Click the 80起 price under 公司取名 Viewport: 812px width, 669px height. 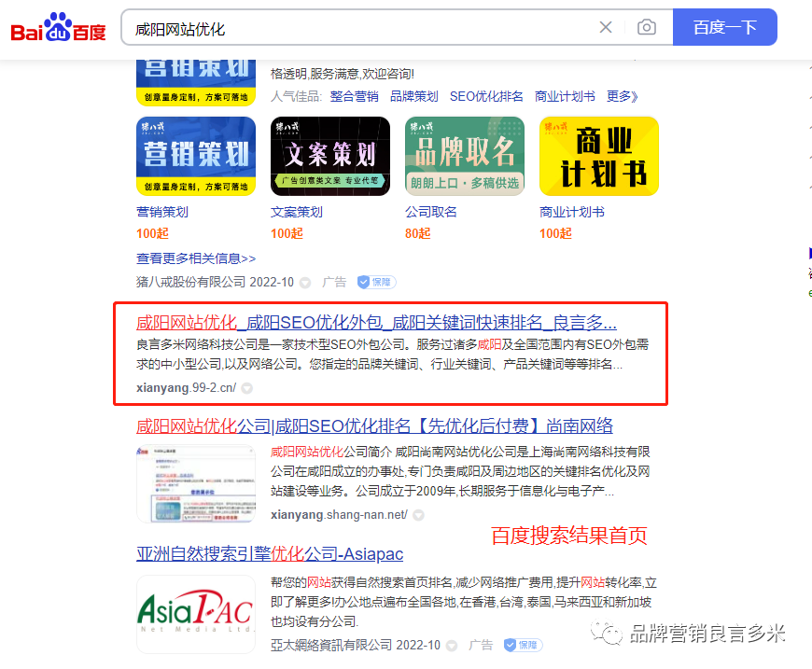tap(418, 233)
